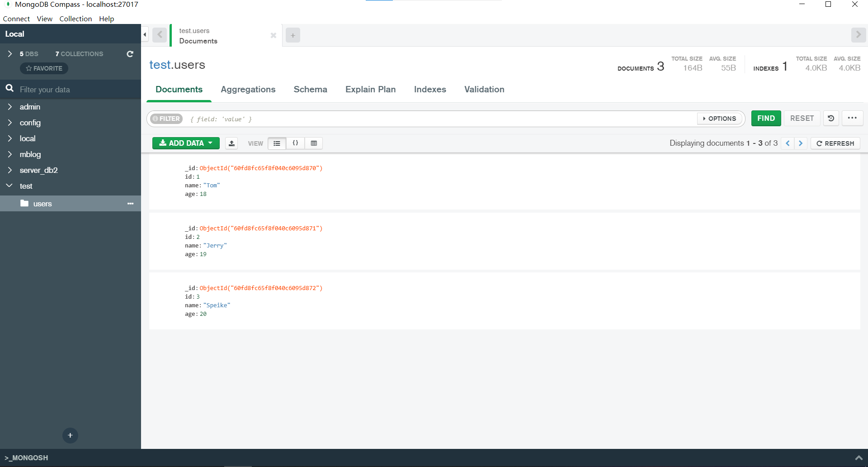The image size is (868, 467).
Task: Close the test.users Documents tab
Action: coord(273,35)
